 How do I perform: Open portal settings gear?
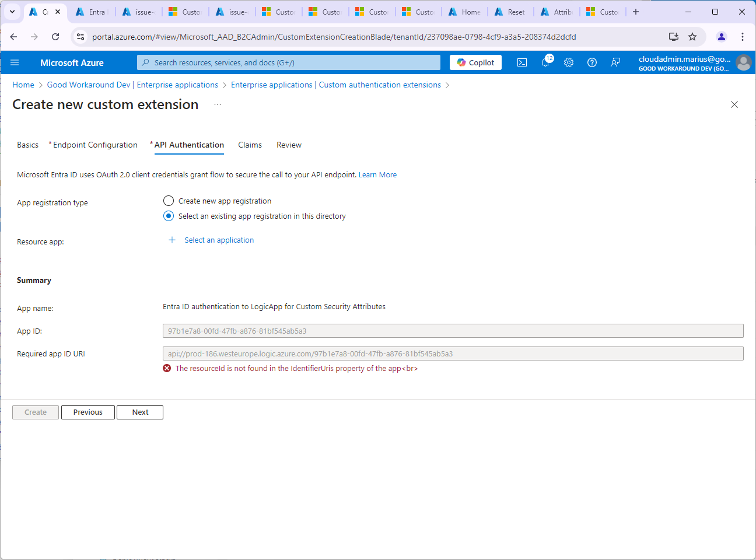click(x=569, y=62)
